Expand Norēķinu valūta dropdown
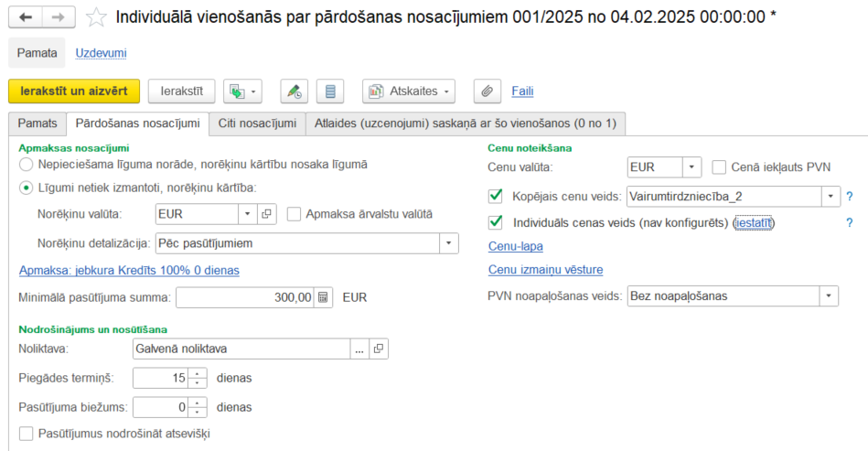This screenshot has height=451, width=868. (x=248, y=214)
